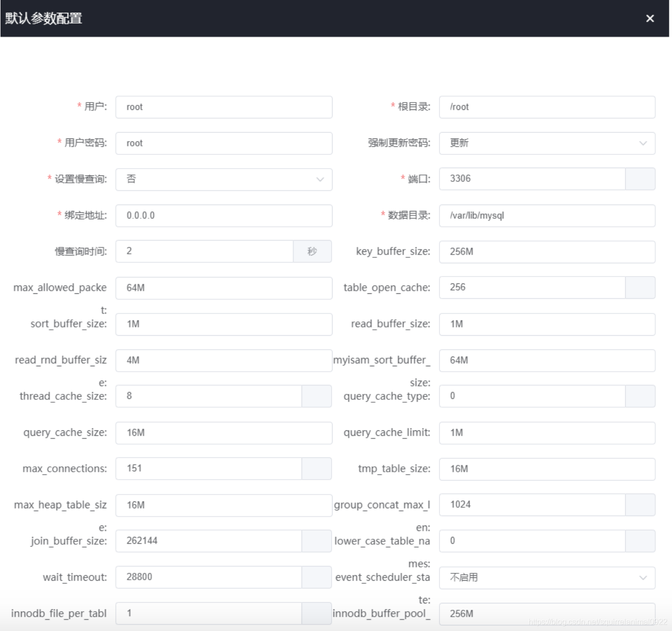
Task: Click the stepper of lower_case_table_names field
Action: tap(640, 541)
